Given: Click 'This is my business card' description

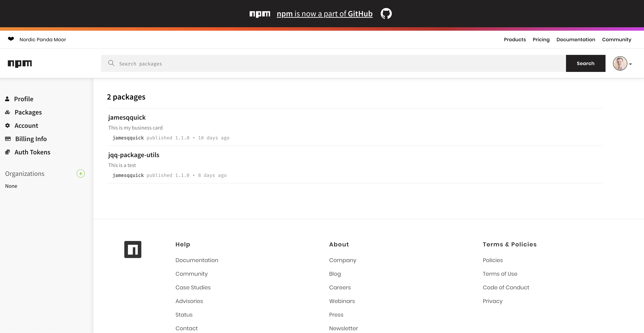Looking at the screenshot, I should [x=135, y=128].
